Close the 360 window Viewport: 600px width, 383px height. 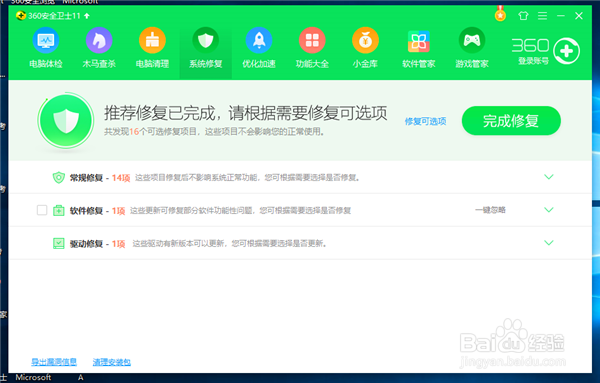(x=579, y=16)
